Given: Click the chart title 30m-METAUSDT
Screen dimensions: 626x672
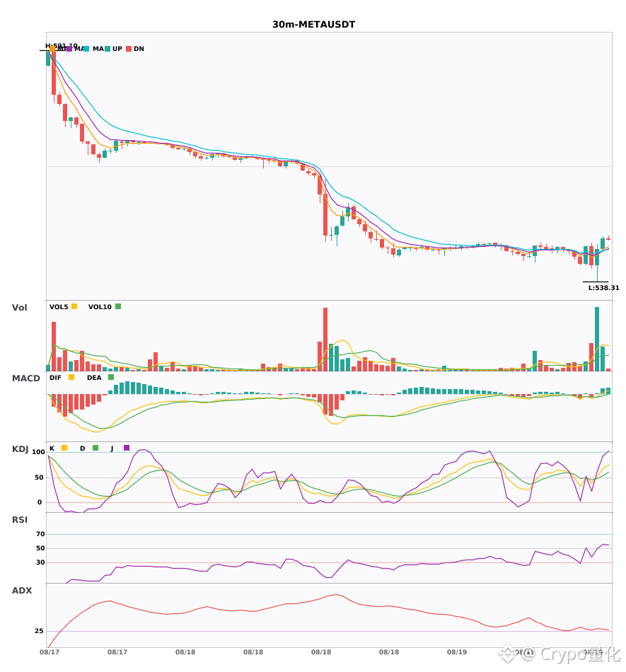Looking at the screenshot, I should (x=313, y=25).
